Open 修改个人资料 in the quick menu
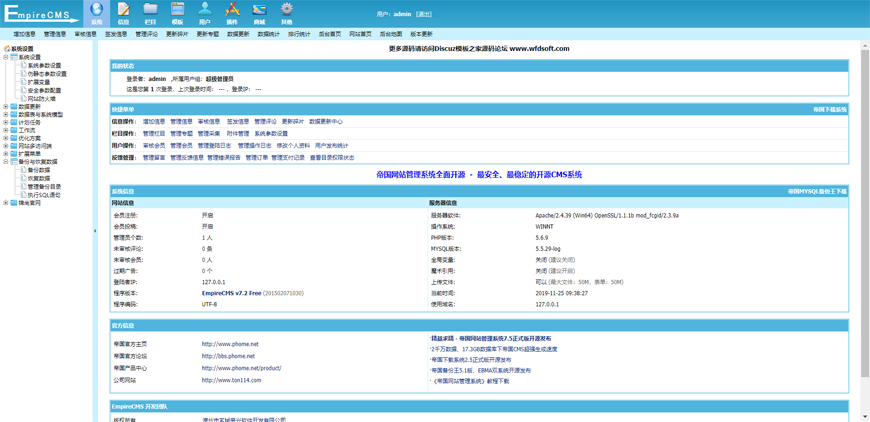 [x=293, y=146]
